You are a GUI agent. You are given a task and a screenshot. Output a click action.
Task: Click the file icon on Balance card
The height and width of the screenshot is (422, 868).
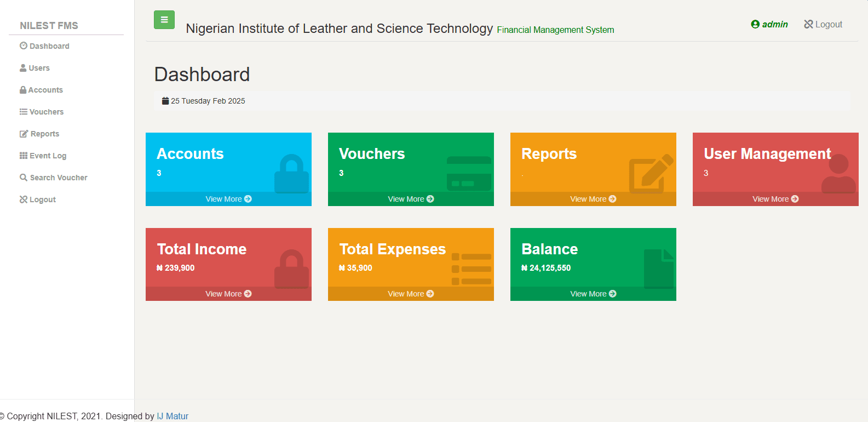659,269
